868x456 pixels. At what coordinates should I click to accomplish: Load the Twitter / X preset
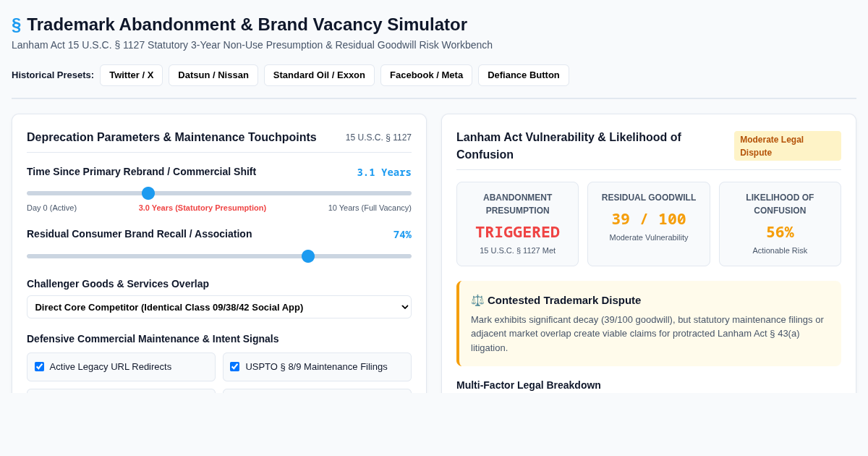(x=131, y=75)
